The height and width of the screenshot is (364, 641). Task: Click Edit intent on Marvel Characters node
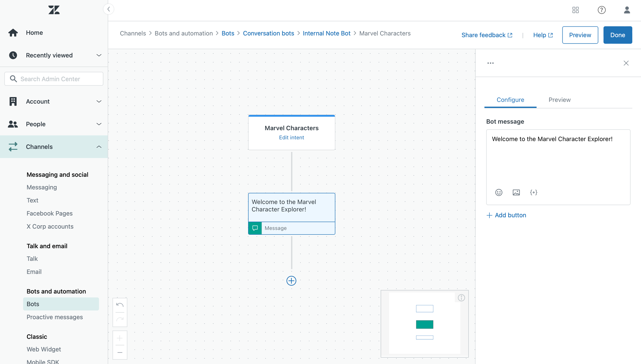291,137
